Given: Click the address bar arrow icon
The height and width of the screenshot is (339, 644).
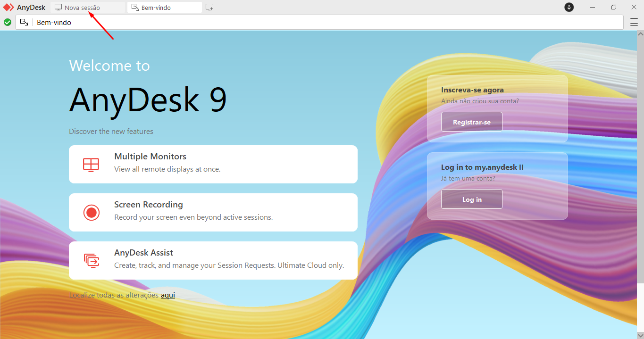Looking at the screenshot, I should coord(24,22).
